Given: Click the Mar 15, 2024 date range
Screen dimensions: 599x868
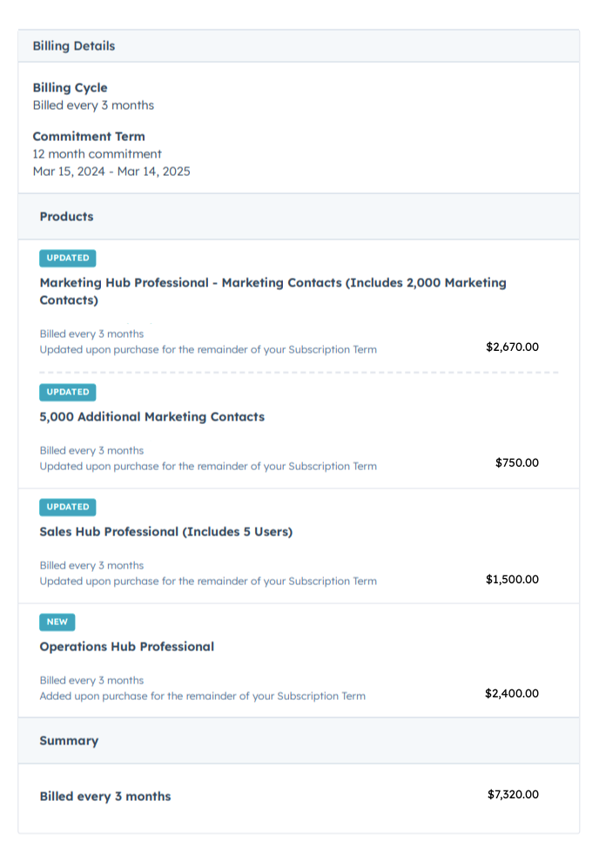Looking at the screenshot, I should click(x=111, y=172).
